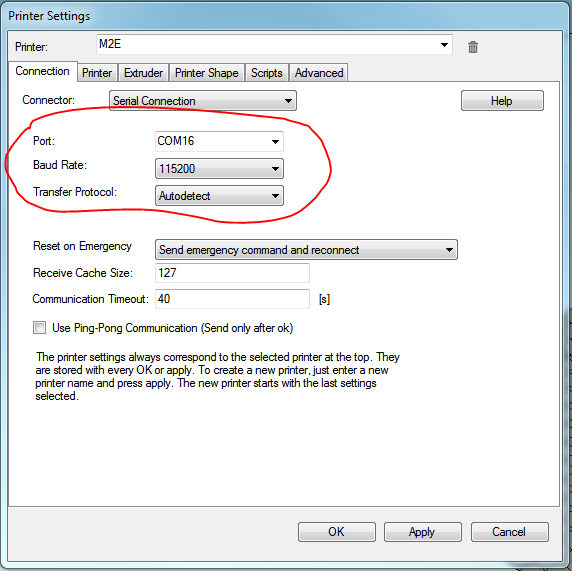Confirm settings with the OK button
Screen dimensions: 572x571
pos(337,532)
